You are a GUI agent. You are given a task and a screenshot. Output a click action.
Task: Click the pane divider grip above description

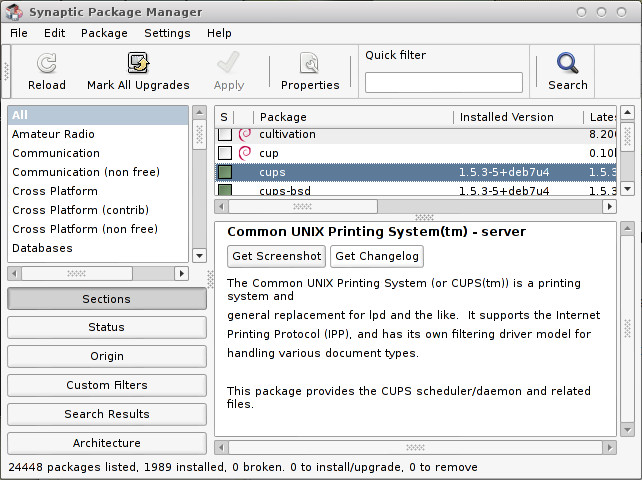click(424, 217)
